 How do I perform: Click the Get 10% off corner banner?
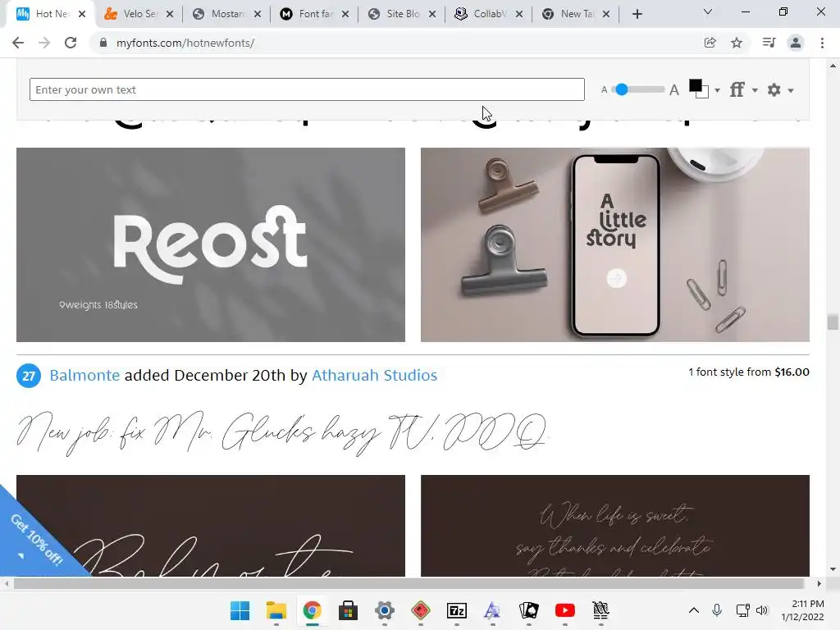point(34,541)
